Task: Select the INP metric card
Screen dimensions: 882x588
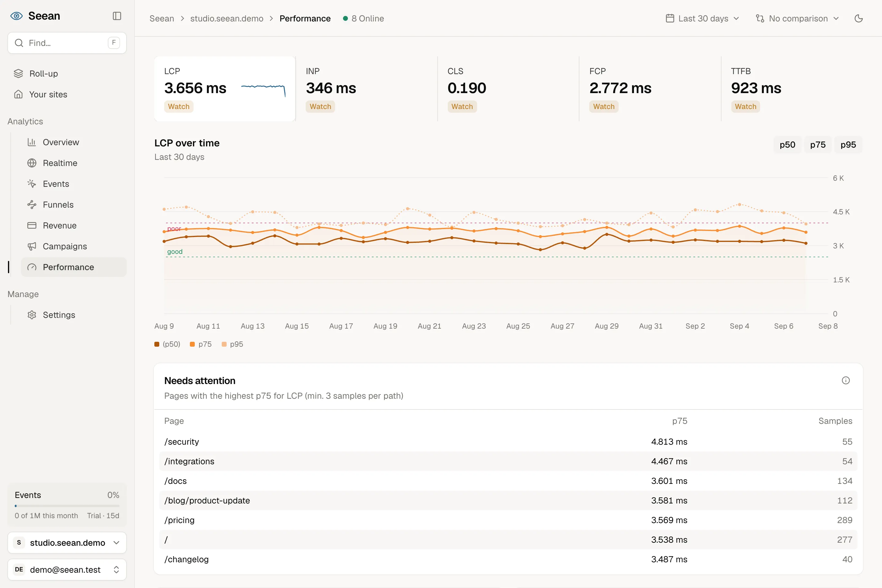Action: (366, 89)
